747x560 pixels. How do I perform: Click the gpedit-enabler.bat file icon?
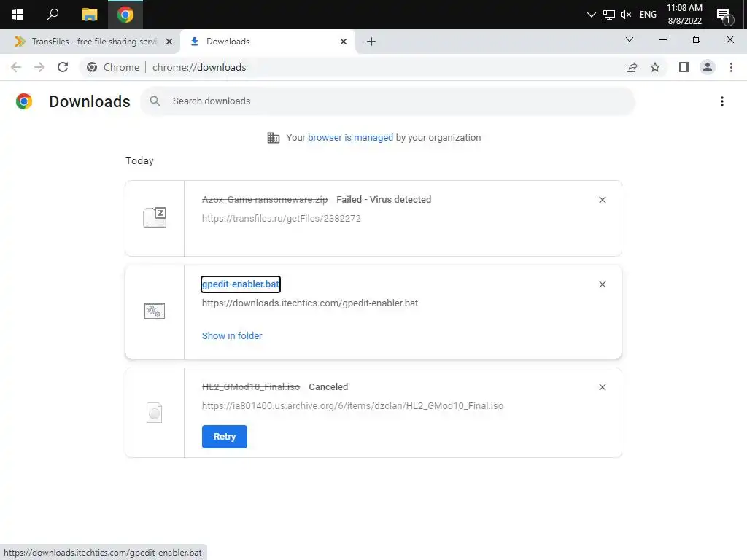point(155,311)
